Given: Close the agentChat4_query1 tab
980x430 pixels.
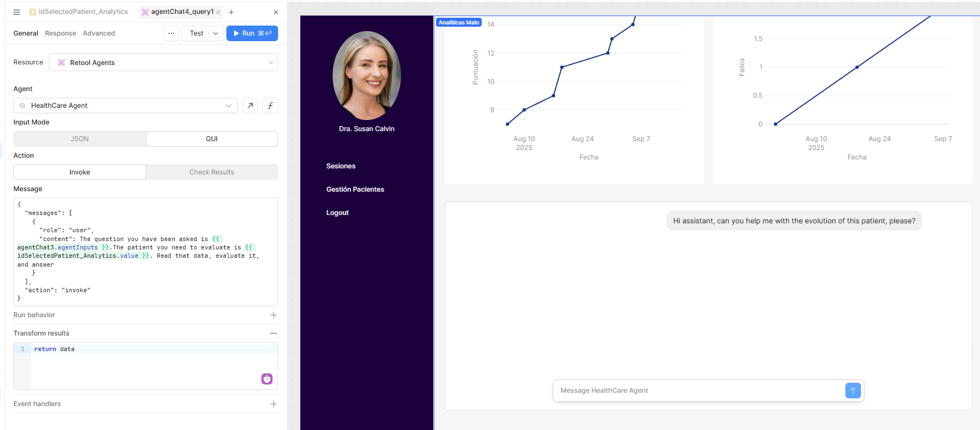Looking at the screenshot, I should pyautogui.click(x=218, y=12).
